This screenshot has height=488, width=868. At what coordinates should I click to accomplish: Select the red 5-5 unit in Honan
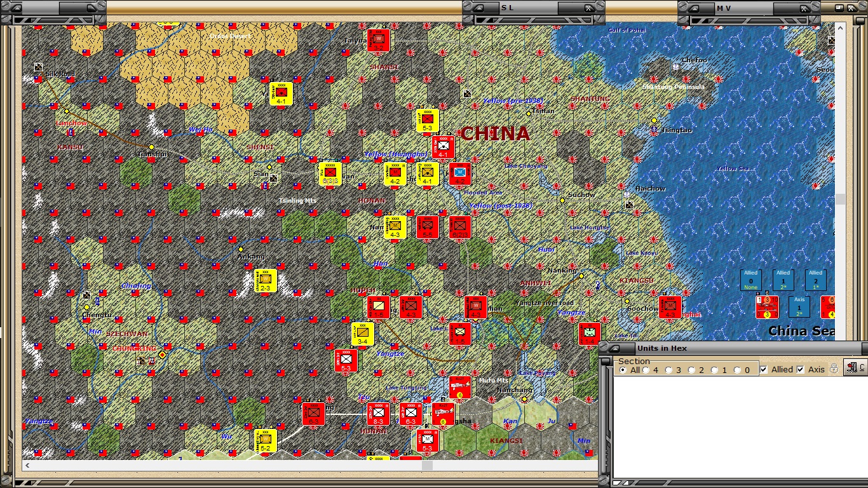click(428, 227)
